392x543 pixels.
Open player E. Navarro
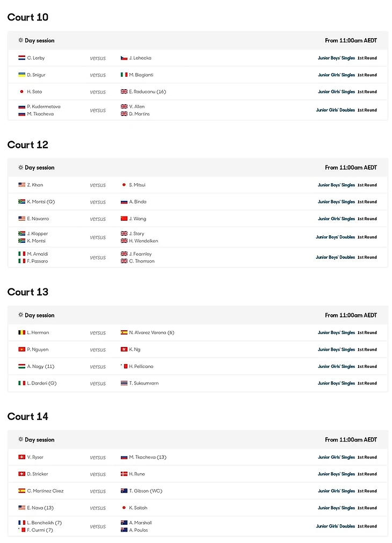point(38,219)
